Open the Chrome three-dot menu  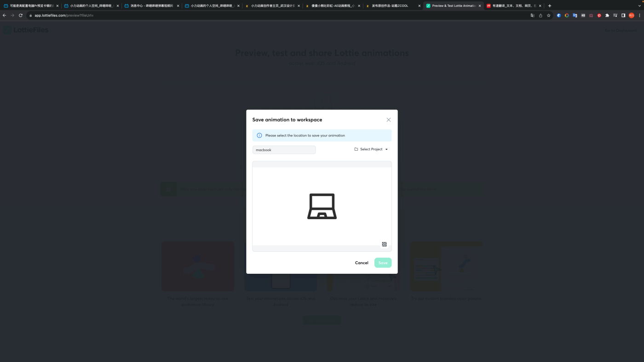click(x=639, y=15)
